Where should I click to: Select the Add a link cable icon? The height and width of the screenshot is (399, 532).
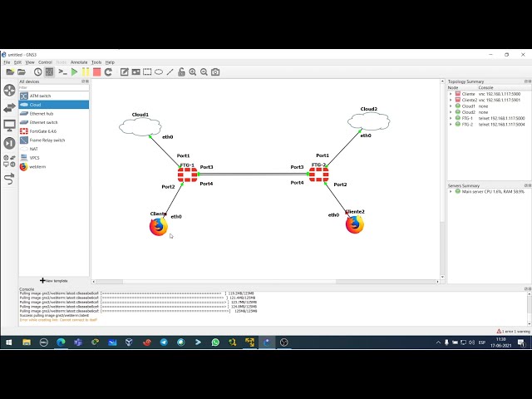click(9, 179)
